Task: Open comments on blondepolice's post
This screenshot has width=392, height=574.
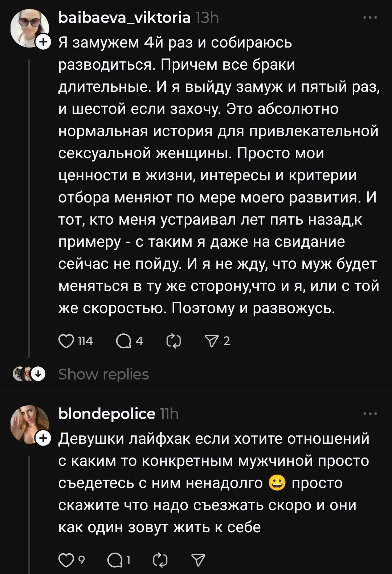Action: point(115,561)
